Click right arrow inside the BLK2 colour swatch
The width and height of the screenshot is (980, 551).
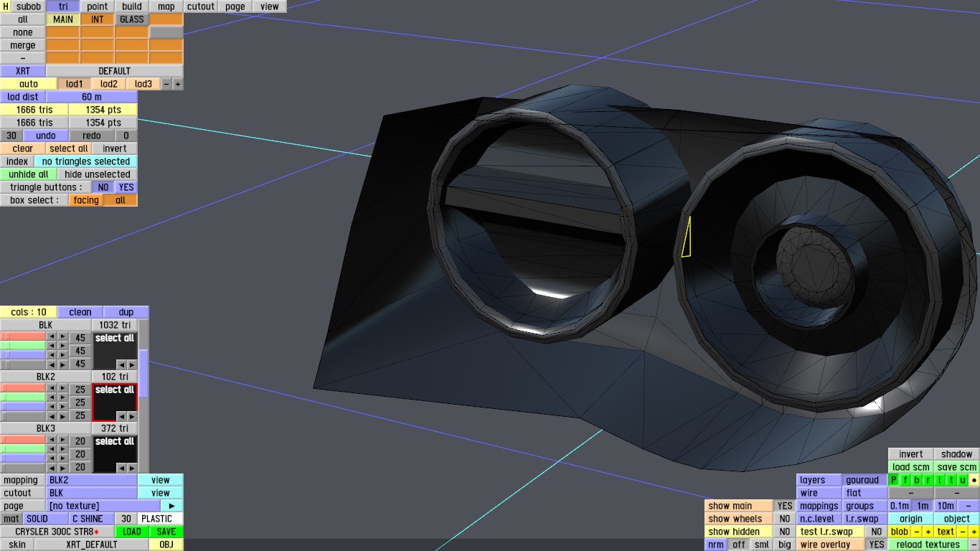click(x=131, y=416)
